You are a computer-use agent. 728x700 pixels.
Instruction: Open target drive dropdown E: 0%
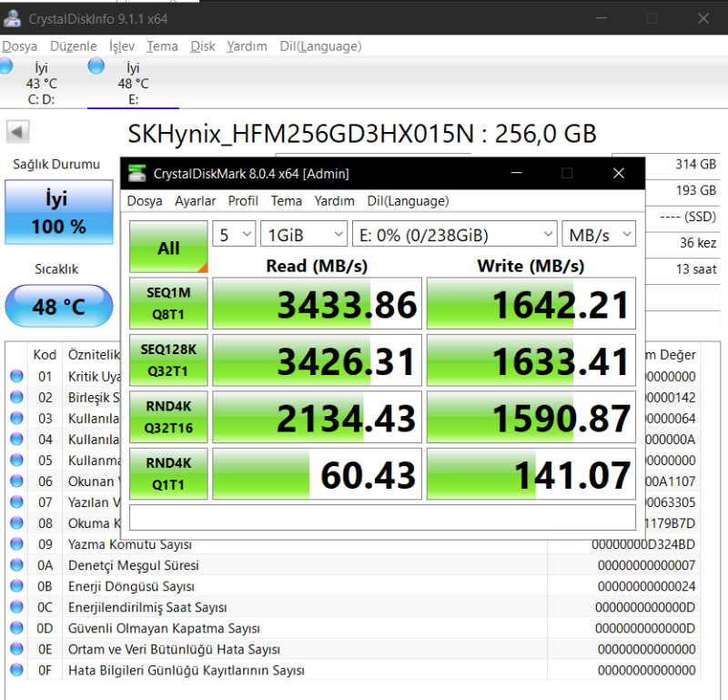coord(454,234)
